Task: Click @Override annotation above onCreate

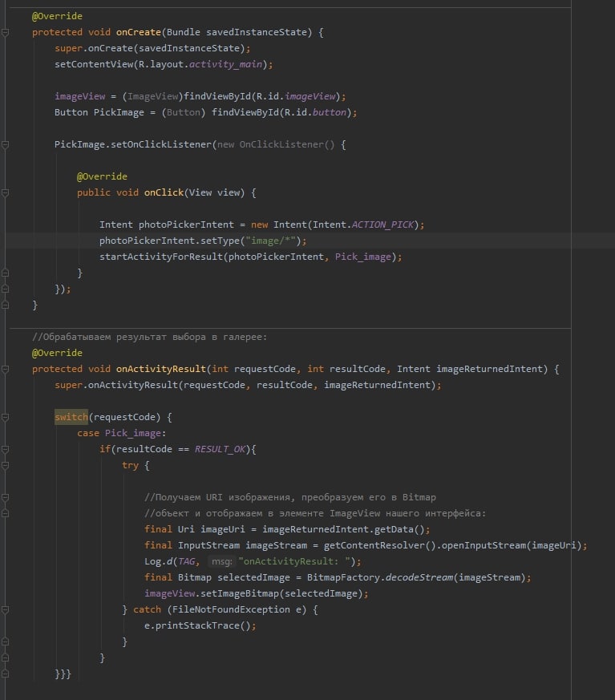Action: [x=57, y=16]
